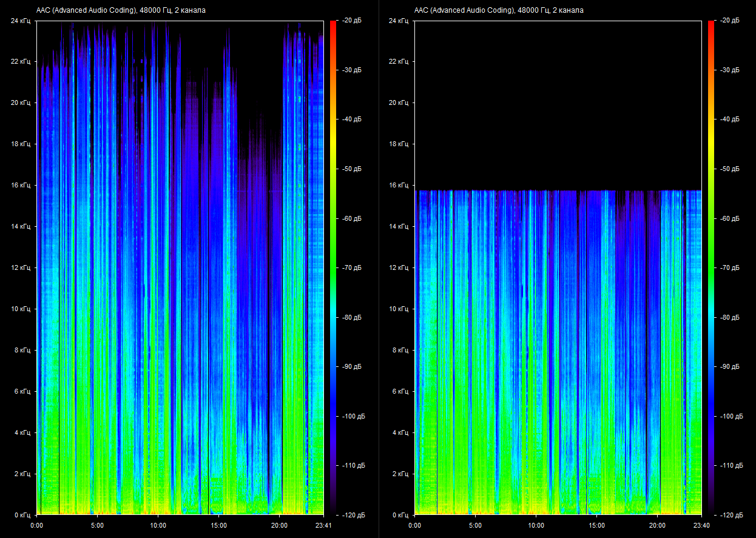Viewport: 756px width, 538px height.
Task: Click the -20 дБ label on right scale
Action: pyautogui.click(x=730, y=20)
